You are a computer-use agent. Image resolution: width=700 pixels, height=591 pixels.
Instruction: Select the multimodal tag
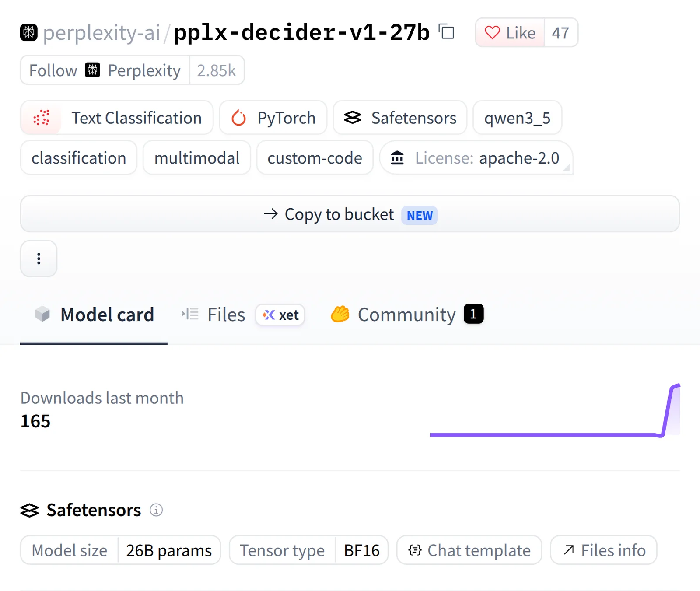pyautogui.click(x=197, y=157)
